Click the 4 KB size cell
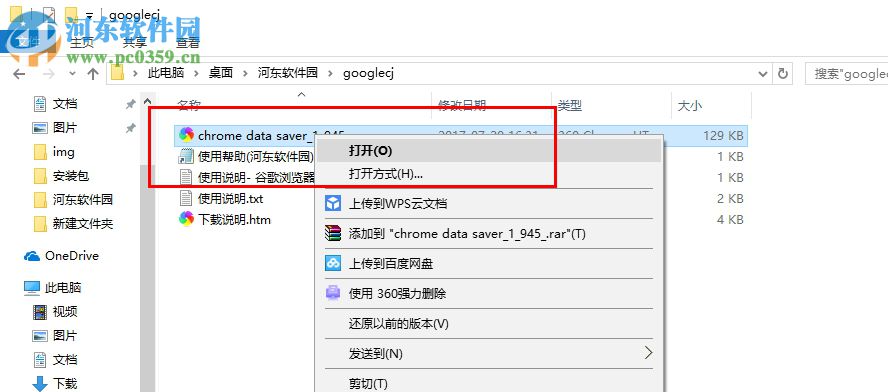Viewport: 888px width, 392px height. [x=730, y=219]
